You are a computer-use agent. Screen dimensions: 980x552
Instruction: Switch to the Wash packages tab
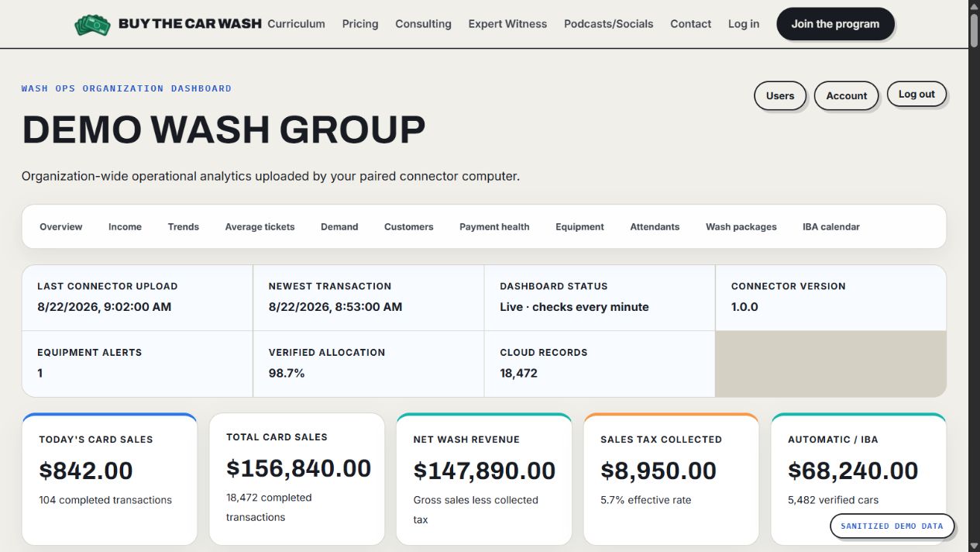(x=741, y=227)
